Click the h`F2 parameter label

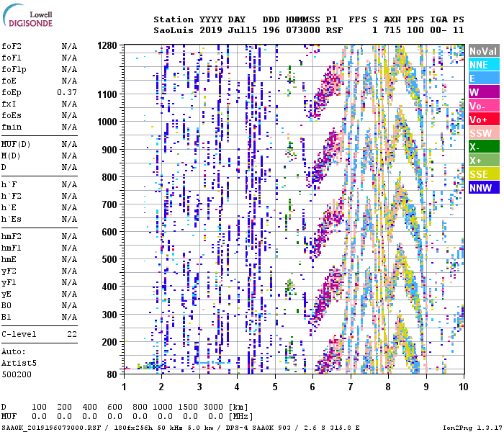pyautogui.click(x=12, y=196)
